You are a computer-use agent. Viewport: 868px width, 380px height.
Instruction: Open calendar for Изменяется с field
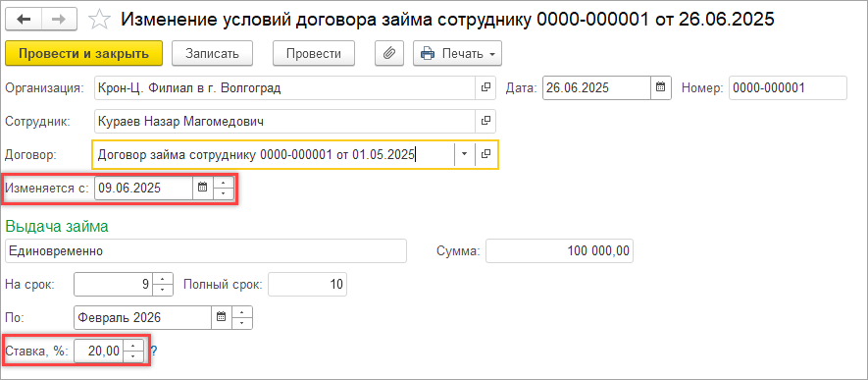[x=203, y=188]
